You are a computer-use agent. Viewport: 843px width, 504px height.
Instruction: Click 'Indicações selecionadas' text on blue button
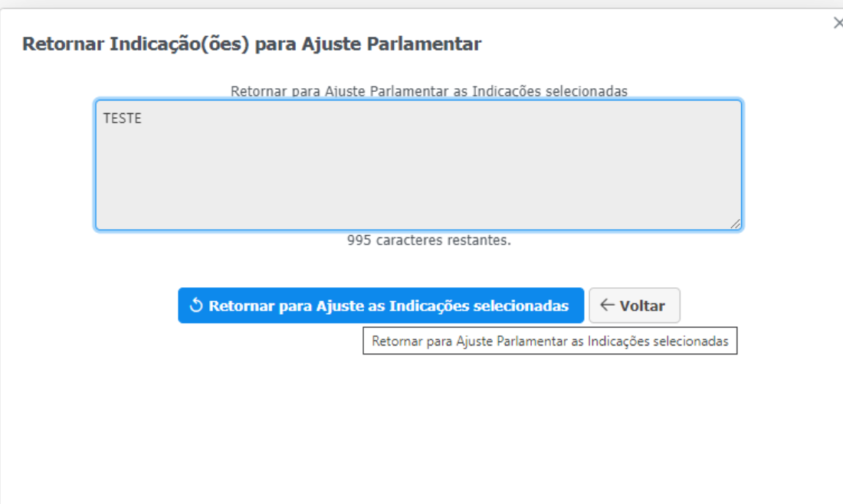(479, 306)
